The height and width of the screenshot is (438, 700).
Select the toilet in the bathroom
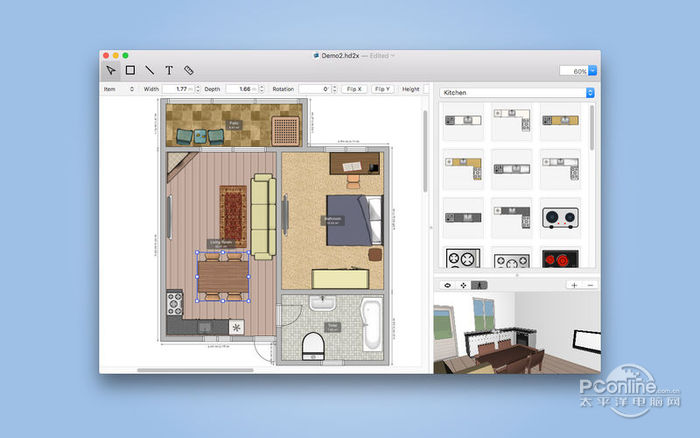point(313,346)
